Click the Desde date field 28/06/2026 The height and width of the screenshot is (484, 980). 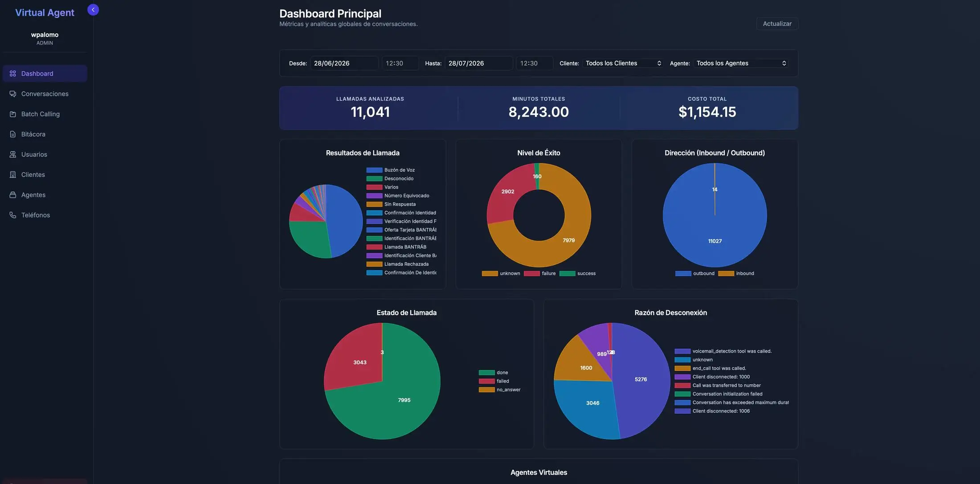pos(344,63)
